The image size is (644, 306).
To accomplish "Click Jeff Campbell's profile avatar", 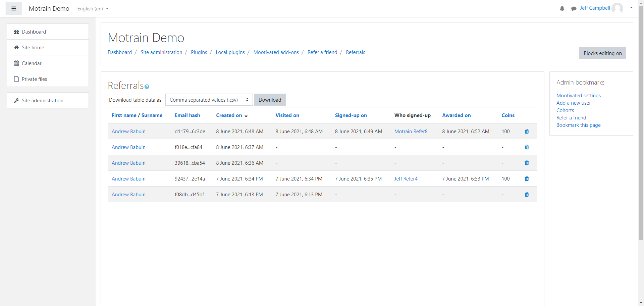I will click(x=617, y=8).
